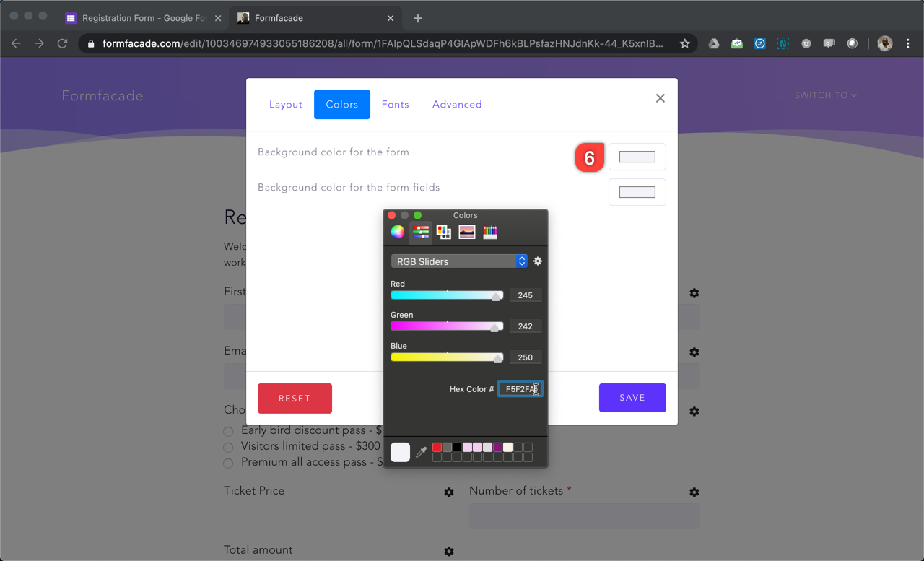Viewport: 924px width, 561px height.
Task: Open the SWITCH TO dropdown menu
Action: (x=825, y=95)
